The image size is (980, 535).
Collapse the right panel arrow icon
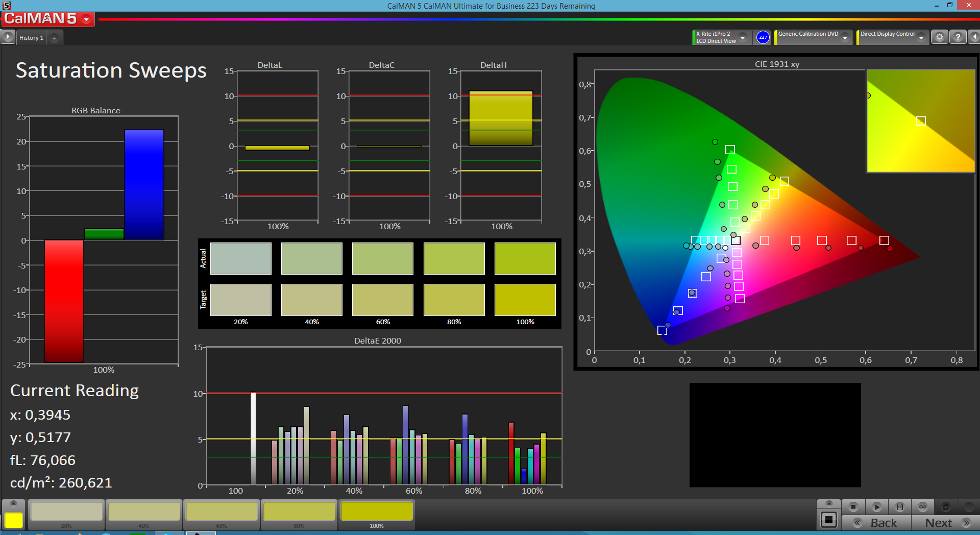(x=974, y=37)
